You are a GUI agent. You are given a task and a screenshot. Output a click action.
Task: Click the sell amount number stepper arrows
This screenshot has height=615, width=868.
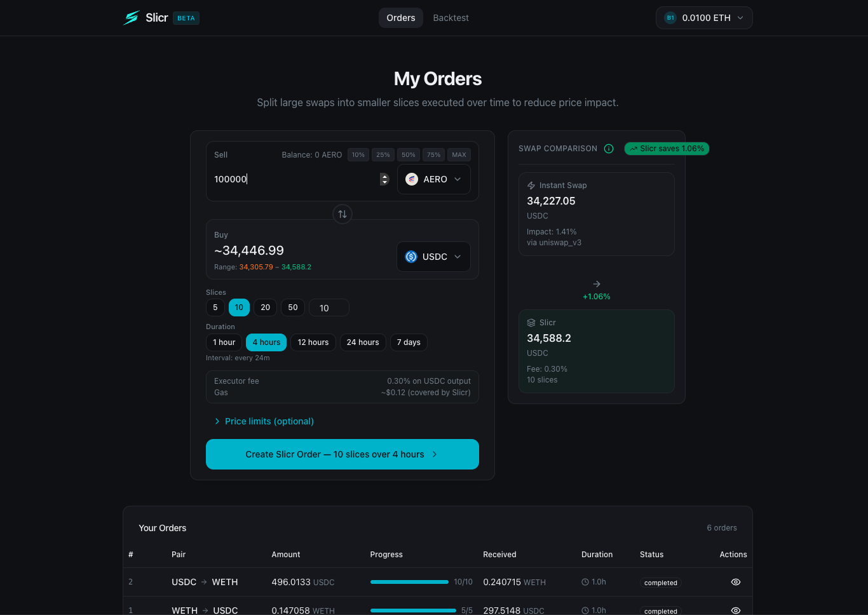384,179
